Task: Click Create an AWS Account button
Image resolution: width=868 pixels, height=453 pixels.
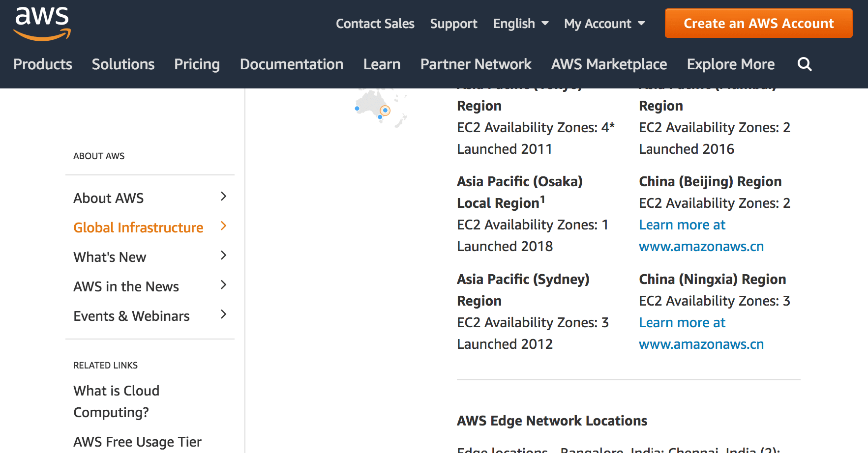Action: point(759,23)
